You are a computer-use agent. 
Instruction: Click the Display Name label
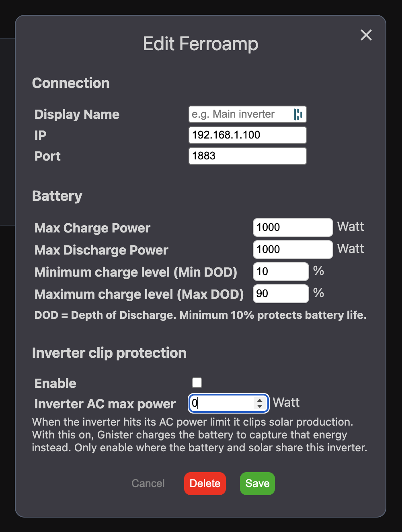click(77, 114)
